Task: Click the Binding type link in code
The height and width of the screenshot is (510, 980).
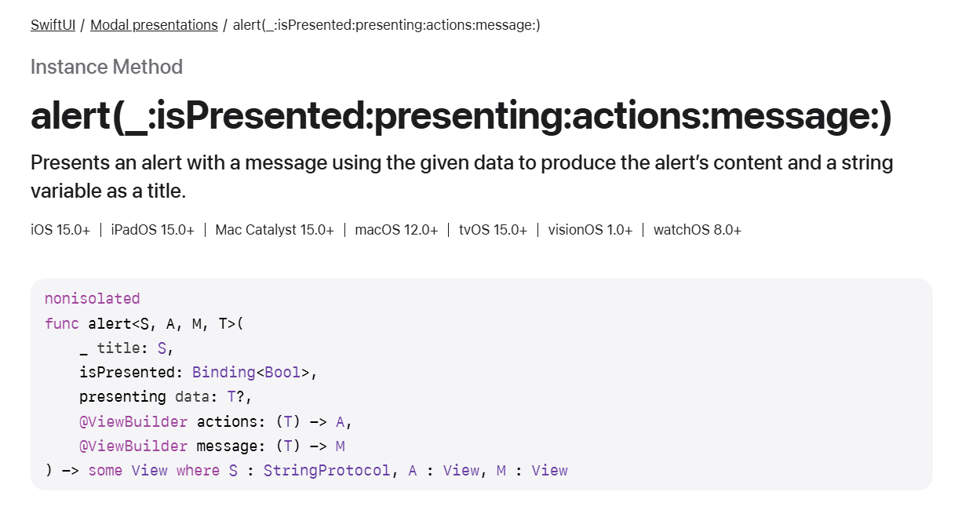Action: click(224, 372)
